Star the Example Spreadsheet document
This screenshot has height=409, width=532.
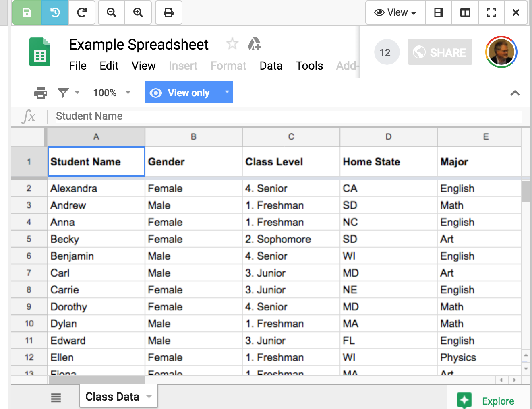click(x=232, y=43)
